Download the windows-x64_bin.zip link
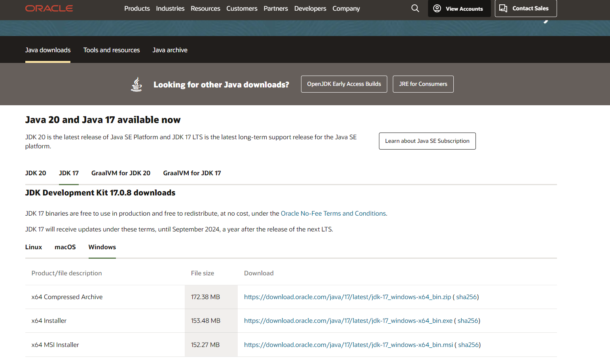Screen dimensions: 610x364 347,297
